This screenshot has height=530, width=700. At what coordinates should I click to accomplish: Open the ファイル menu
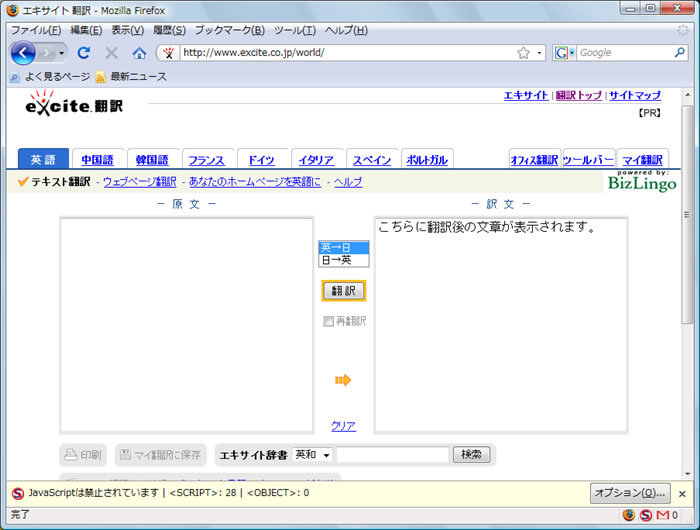pyautogui.click(x=36, y=30)
